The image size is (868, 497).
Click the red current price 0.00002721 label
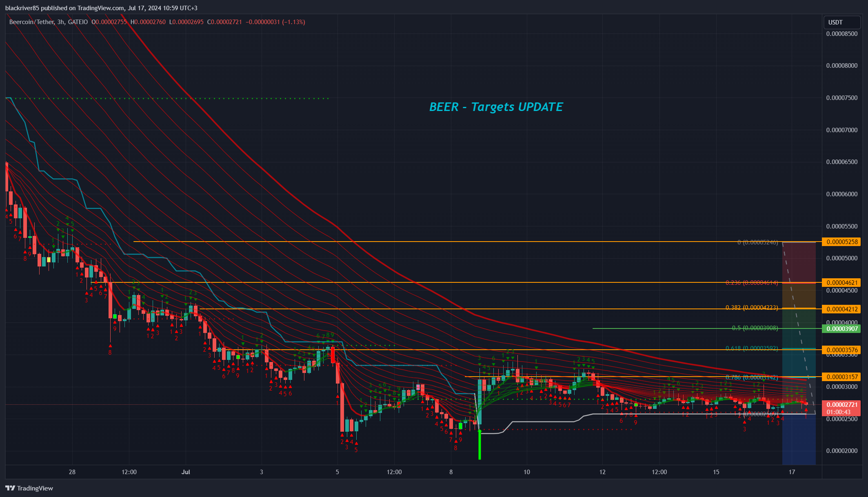tap(841, 405)
